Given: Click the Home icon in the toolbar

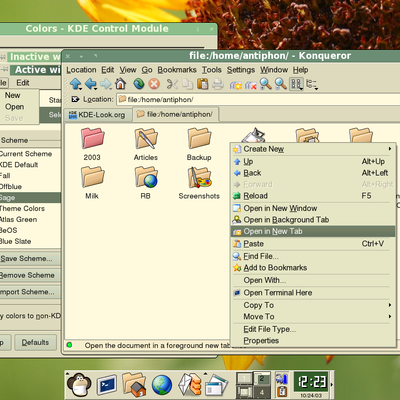Looking at the screenshot, I should (121, 83).
